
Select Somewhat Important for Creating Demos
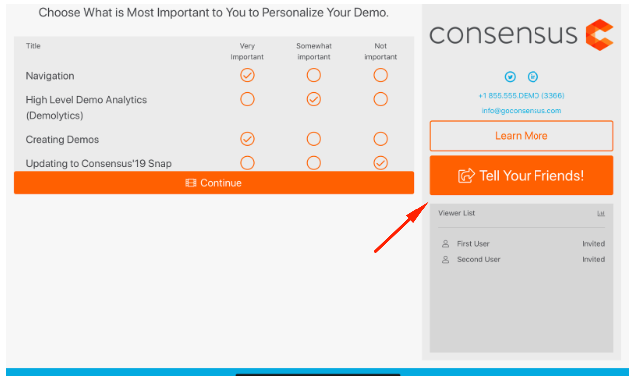pyautogui.click(x=314, y=139)
